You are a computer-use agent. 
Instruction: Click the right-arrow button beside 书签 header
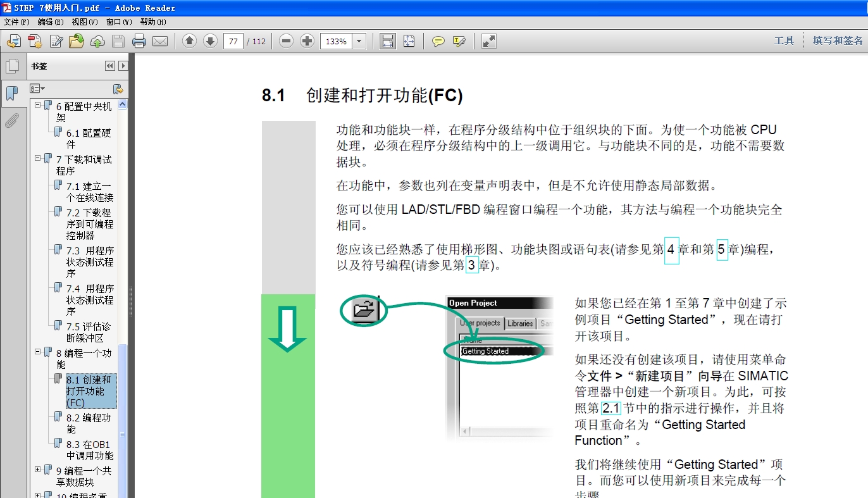point(123,66)
